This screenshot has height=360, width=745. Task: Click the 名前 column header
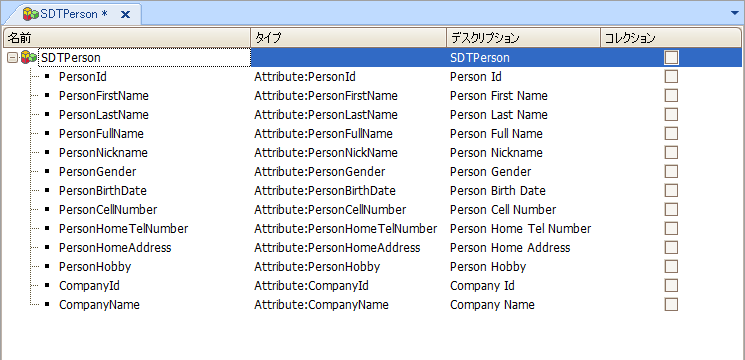pyautogui.click(x=127, y=38)
